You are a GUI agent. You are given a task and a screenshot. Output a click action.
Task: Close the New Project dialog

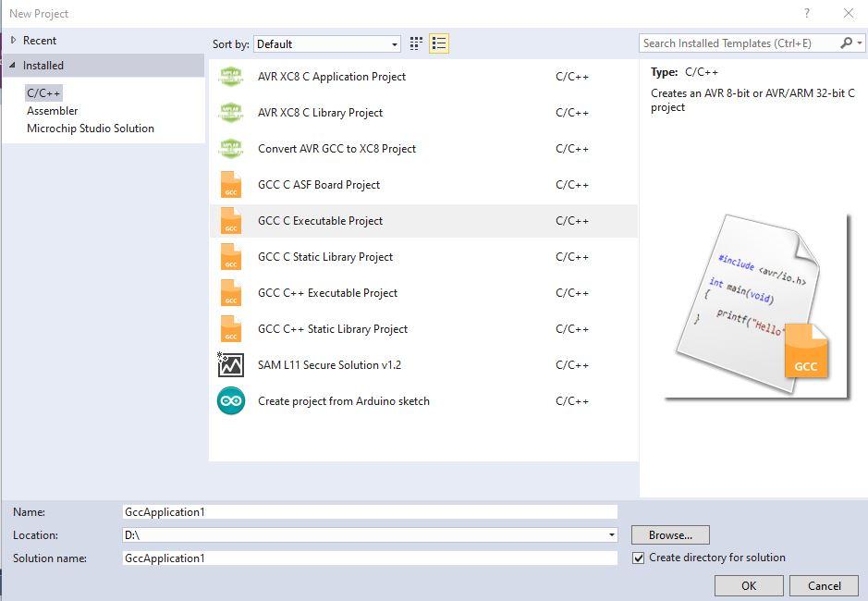click(849, 13)
